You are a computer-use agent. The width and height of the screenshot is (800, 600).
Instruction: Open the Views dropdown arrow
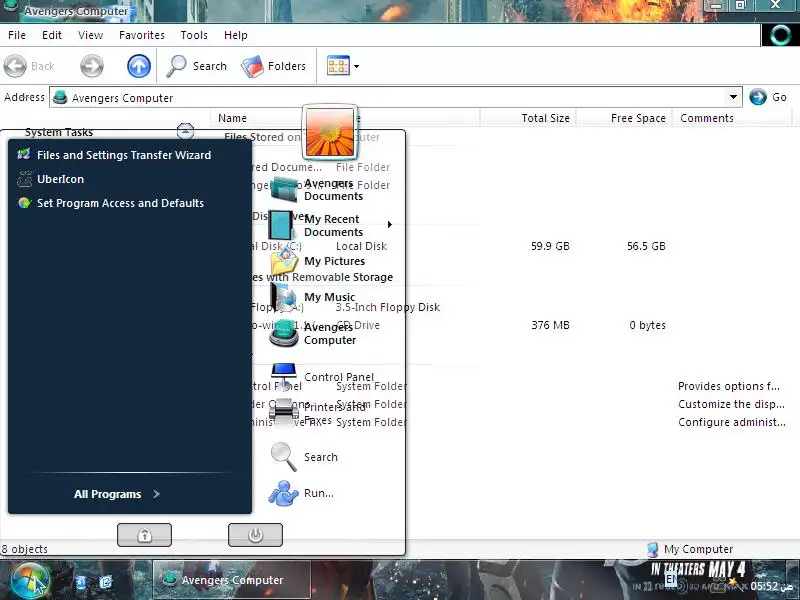[x=356, y=66]
